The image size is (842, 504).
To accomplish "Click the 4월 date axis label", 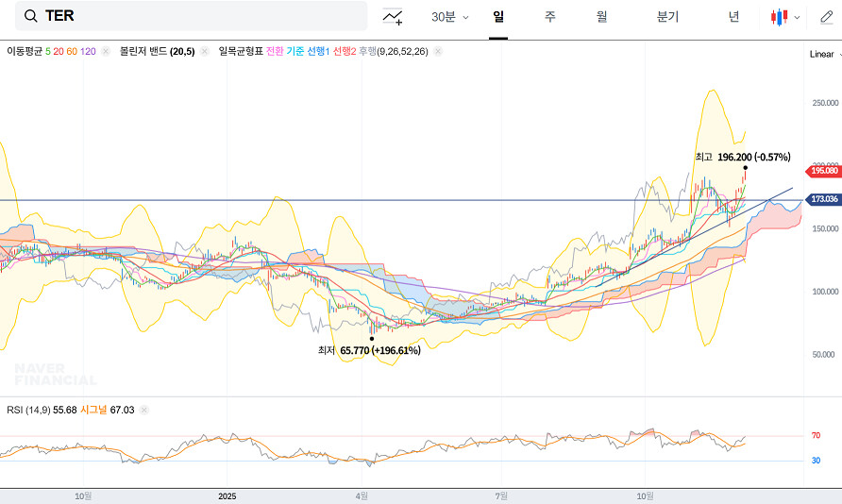I will (362, 496).
